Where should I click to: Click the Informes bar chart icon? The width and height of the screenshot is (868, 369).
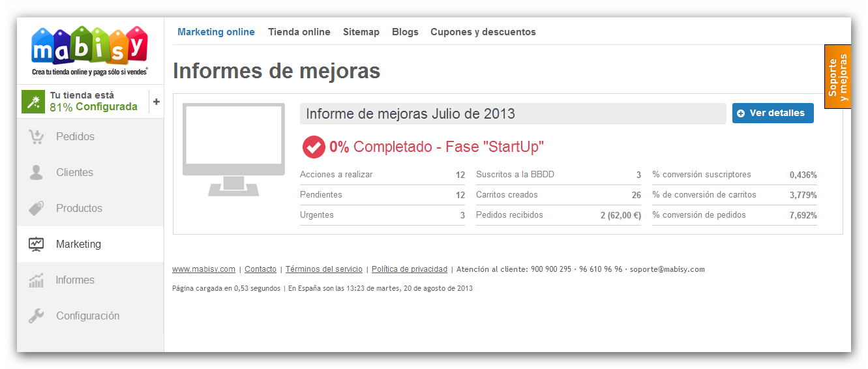click(x=36, y=280)
